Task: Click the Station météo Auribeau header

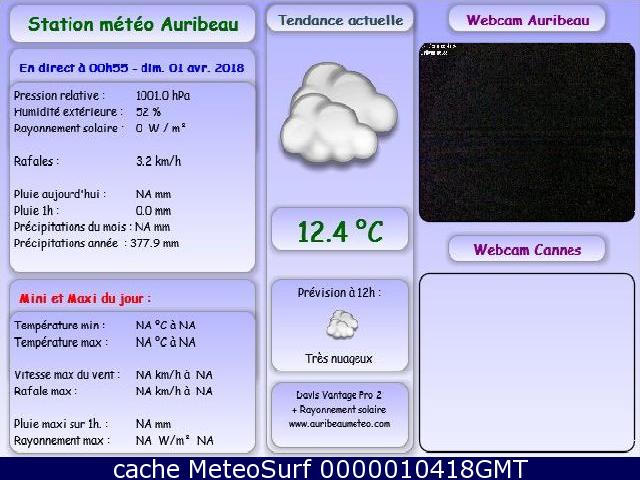Action: click(133, 24)
